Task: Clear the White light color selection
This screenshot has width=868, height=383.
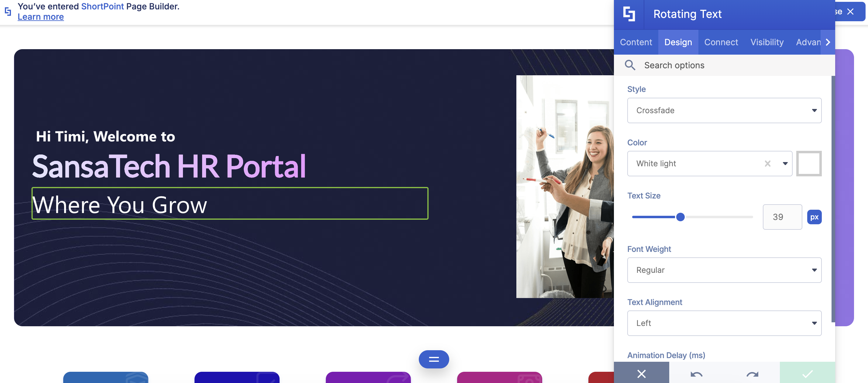Action: 767,164
